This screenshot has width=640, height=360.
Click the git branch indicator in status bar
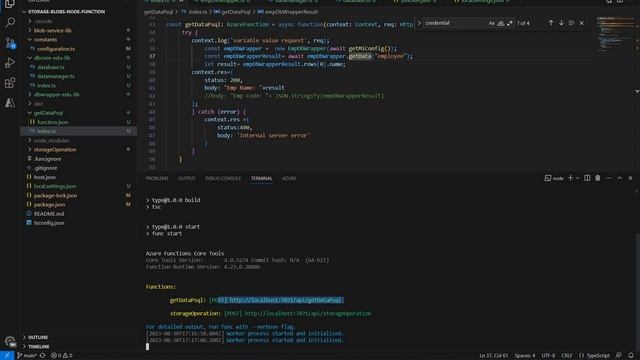click(27, 356)
